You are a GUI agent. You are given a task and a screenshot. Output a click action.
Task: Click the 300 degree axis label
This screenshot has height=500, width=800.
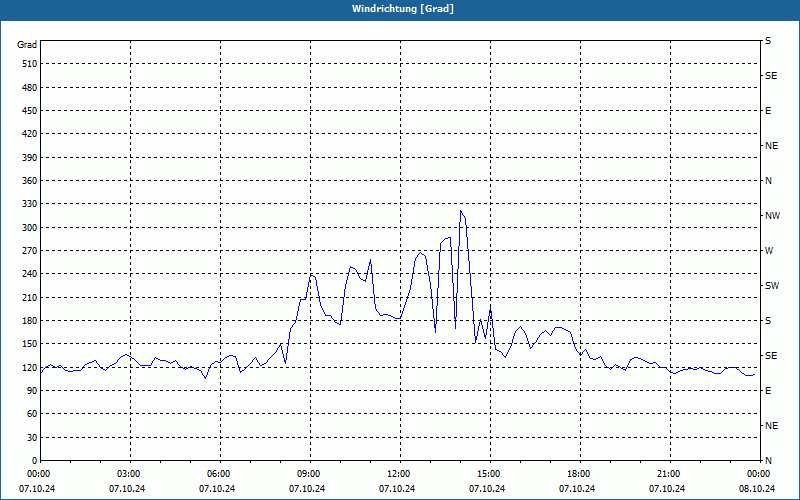pyautogui.click(x=30, y=228)
